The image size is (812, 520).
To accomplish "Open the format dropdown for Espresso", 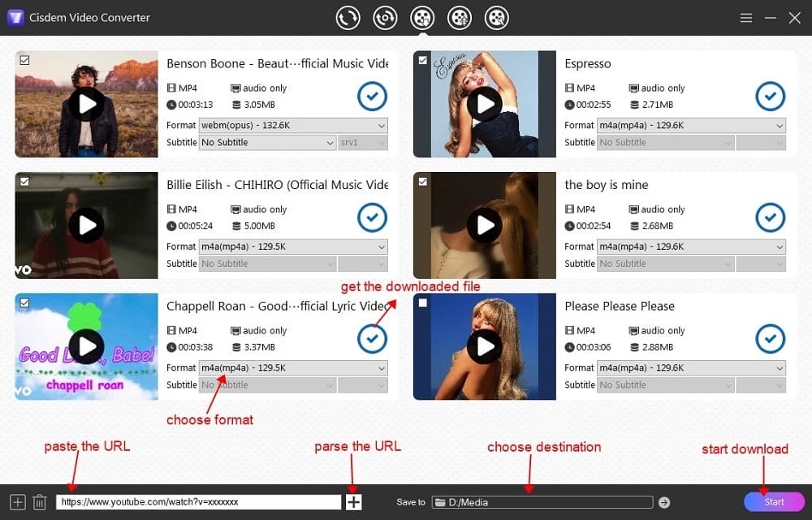I will pyautogui.click(x=692, y=125).
